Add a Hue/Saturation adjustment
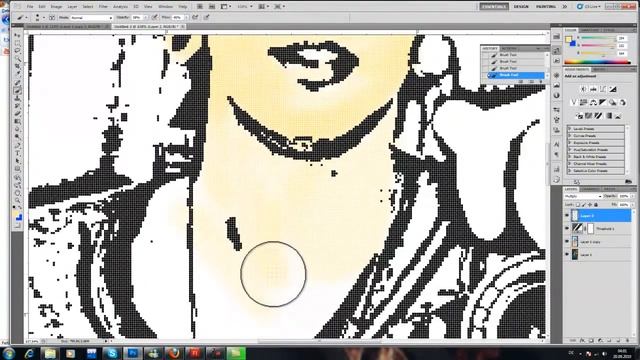 click(x=583, y=102)
